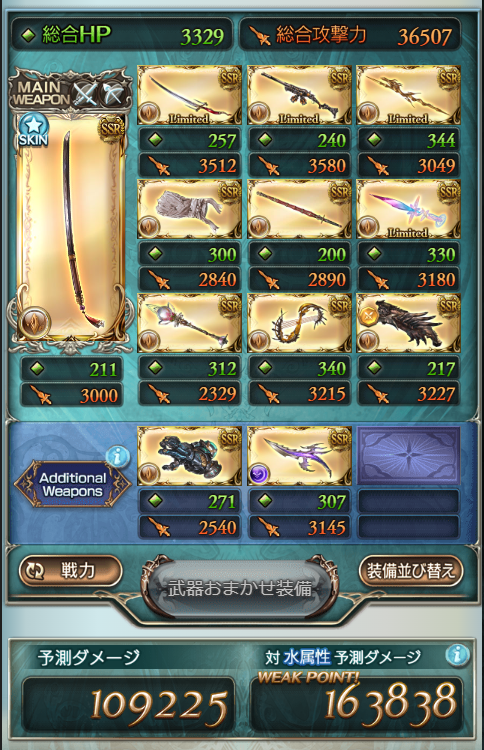Click the Additional Weapons info icon
Viewport: 484px width, 750px height.
(x=117, y=457)
